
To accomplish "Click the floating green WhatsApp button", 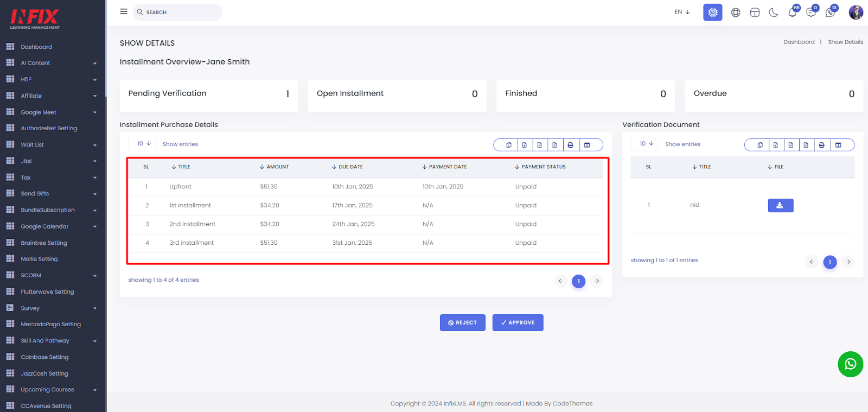I will (x=850, y=364).
